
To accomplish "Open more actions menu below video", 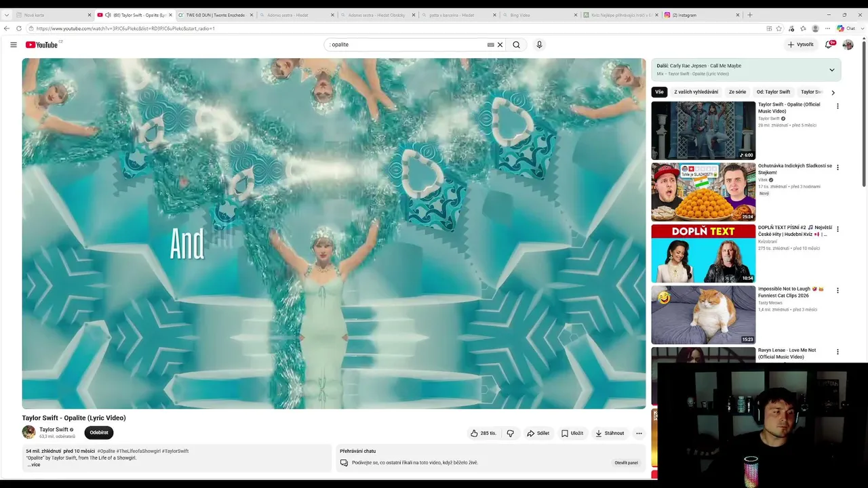I will (x=639, y=433).
